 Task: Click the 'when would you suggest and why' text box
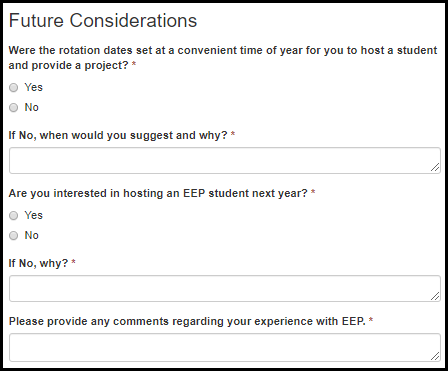225,161
